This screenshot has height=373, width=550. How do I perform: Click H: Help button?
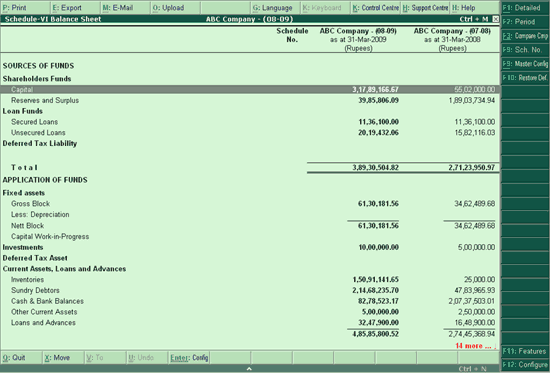475,8
